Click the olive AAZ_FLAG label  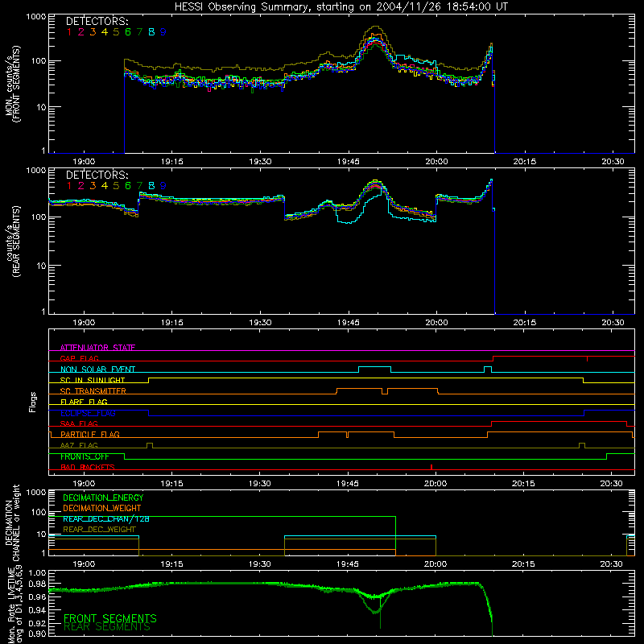tap(79, 446)
